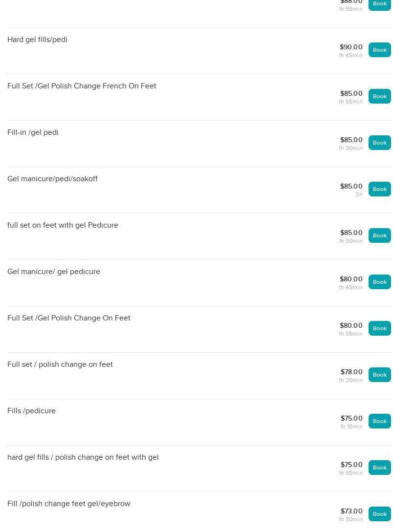Select Full set / polish change on feet title
This screenshot has height=532, width=393.
coord(60,364)
